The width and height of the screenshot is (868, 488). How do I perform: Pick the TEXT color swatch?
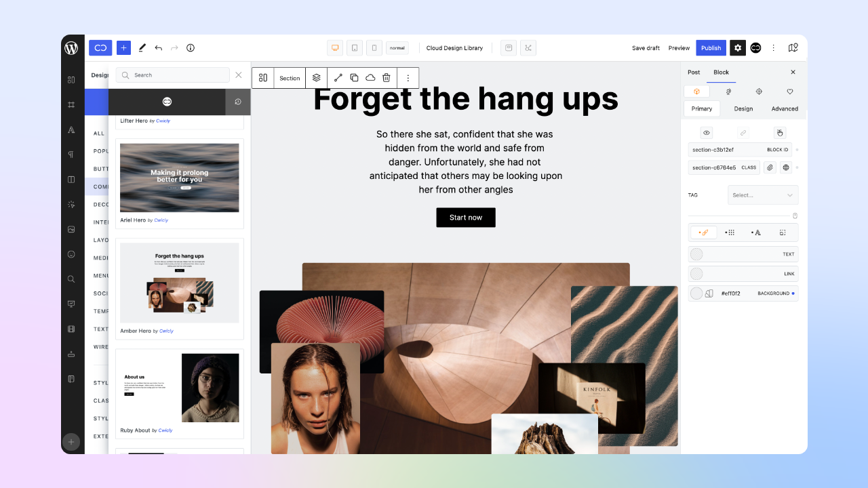click(696, 254)
